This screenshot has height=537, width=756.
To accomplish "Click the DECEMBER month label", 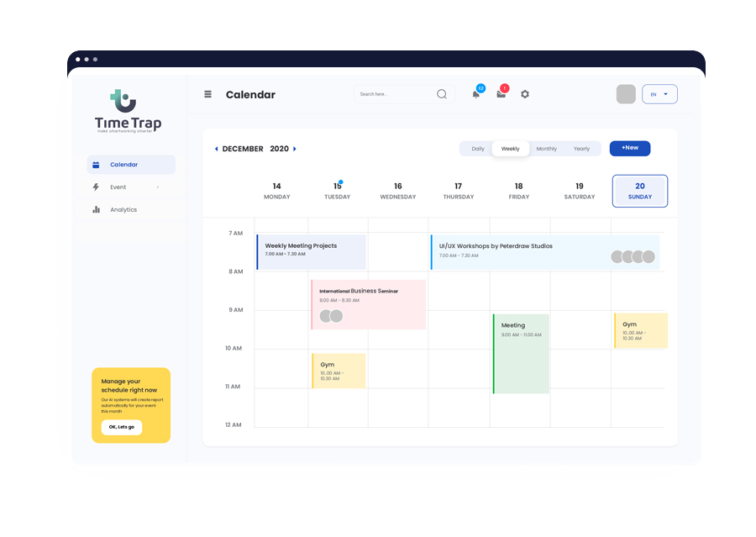I will coord(243,149).
